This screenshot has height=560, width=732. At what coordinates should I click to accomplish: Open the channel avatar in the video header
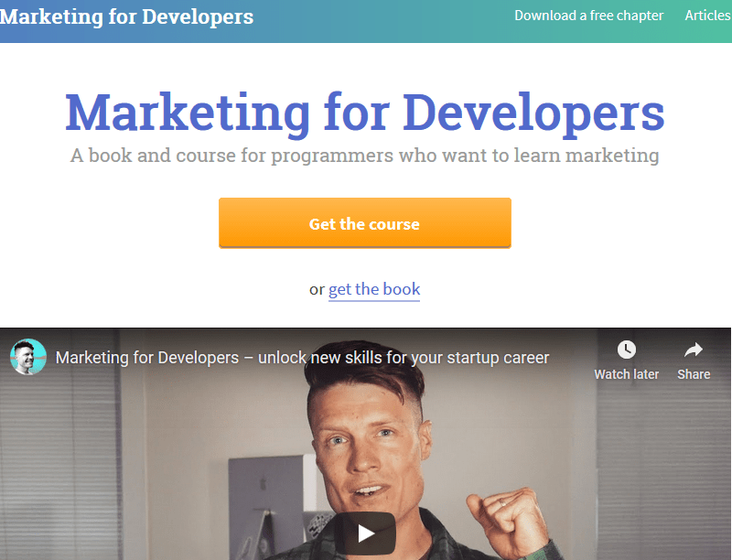[28, 357]
